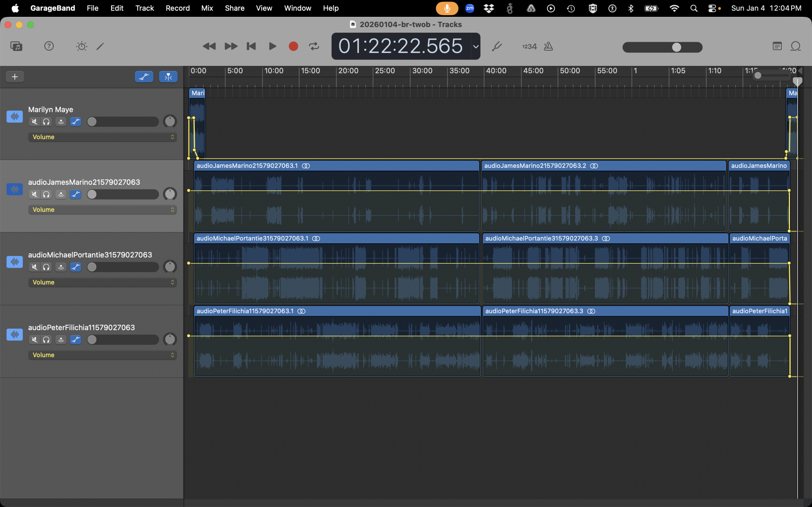Solo the audioPeterFilichia11579027063 track
812x507 pixels.
46,340
